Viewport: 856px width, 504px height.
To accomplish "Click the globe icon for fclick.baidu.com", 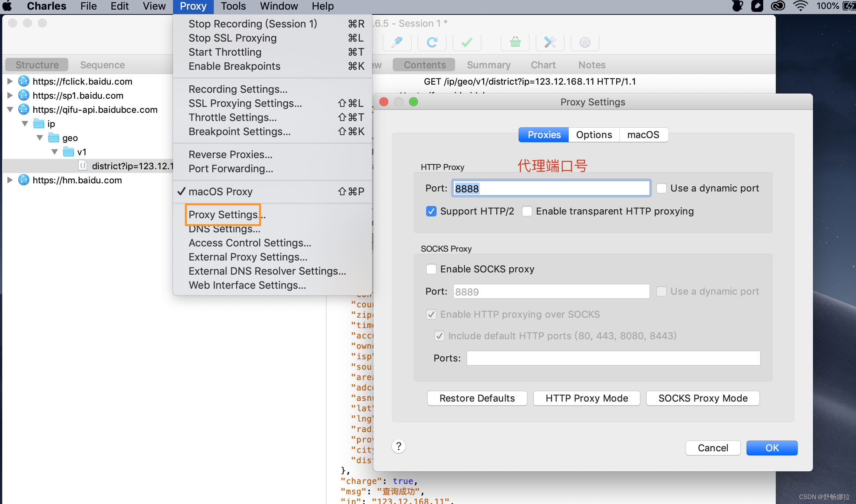I will [24, 81].
